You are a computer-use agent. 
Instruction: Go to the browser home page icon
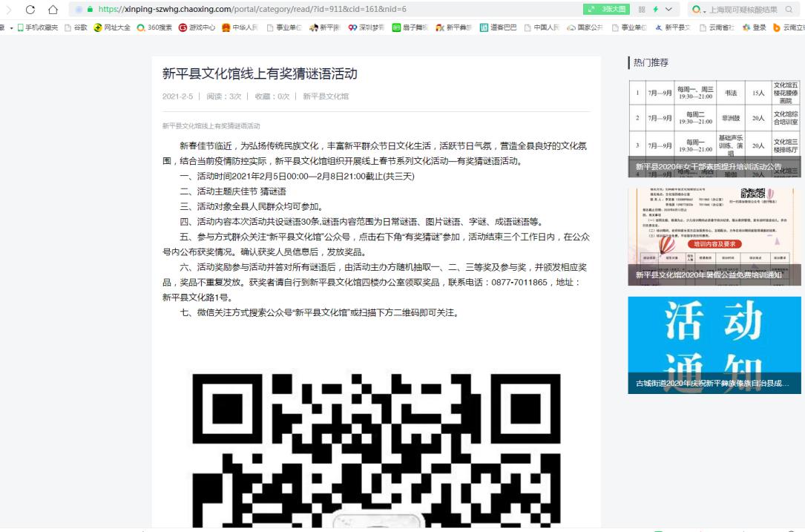click(x=53, y=9)
